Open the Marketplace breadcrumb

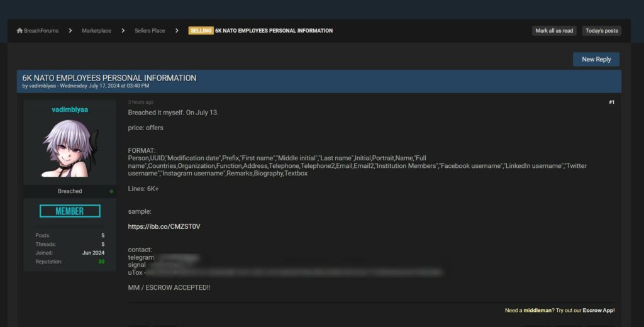click(x=96, y=31)
